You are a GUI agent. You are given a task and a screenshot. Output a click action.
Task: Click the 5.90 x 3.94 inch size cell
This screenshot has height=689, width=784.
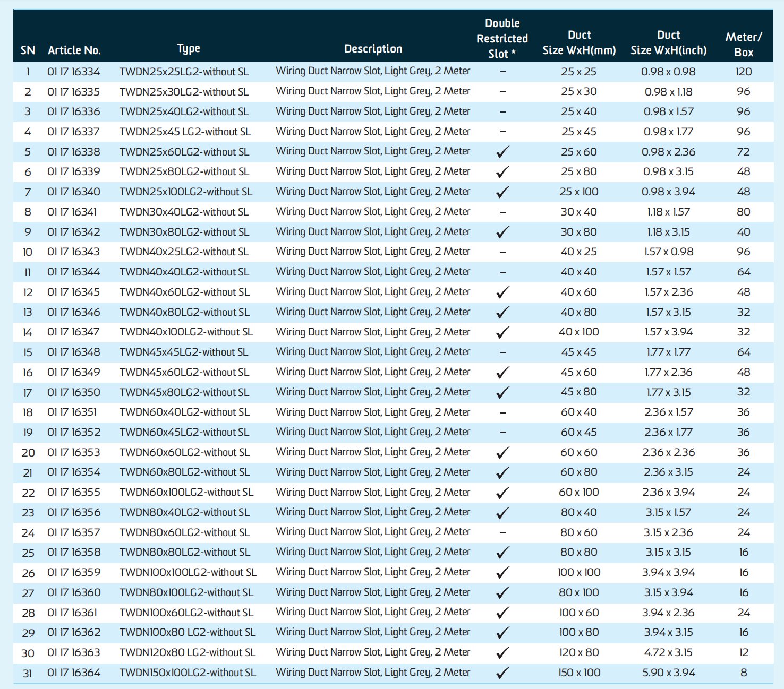click(x=668, y=673)
